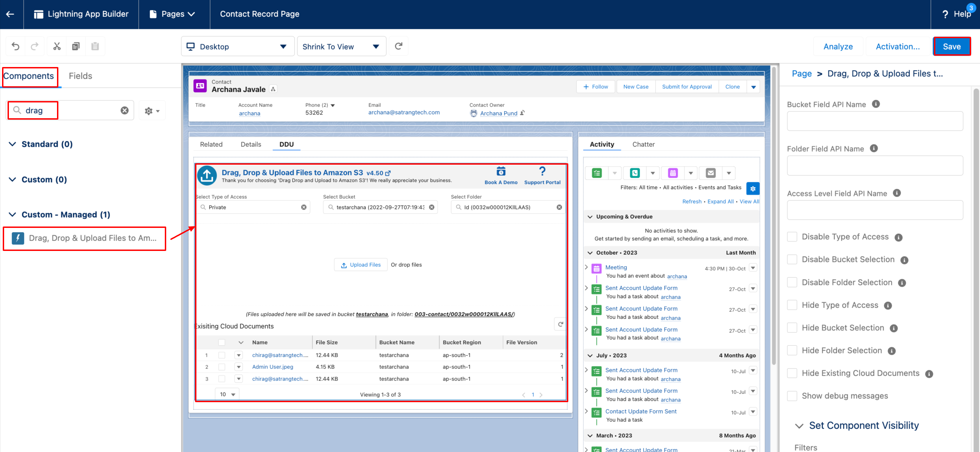Click Folder Field API Name input
The height and width of the screenshot is (452, 980).
(x=875, y=166)
